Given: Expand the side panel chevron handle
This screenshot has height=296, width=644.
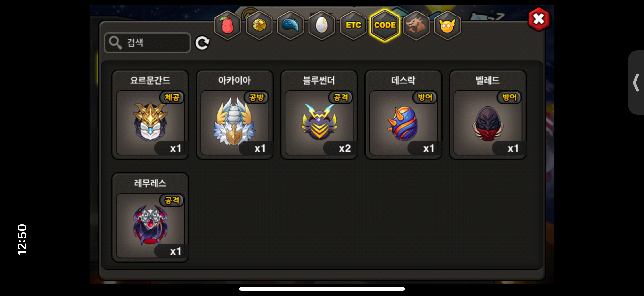Looking at the screenshot, I should click(636, 82).
